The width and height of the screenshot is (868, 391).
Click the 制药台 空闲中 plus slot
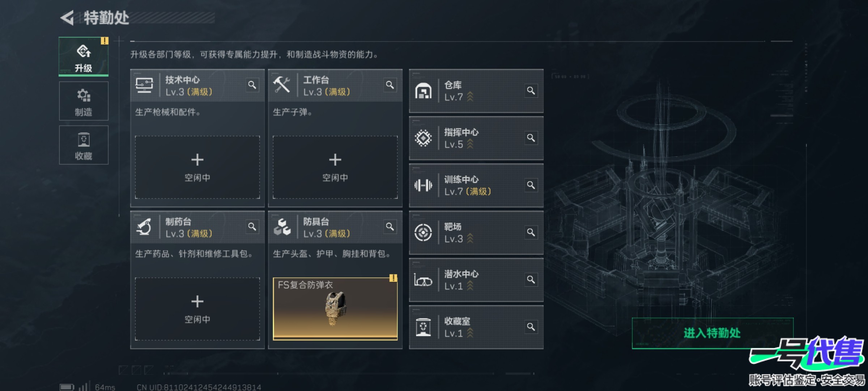[197, 309]
